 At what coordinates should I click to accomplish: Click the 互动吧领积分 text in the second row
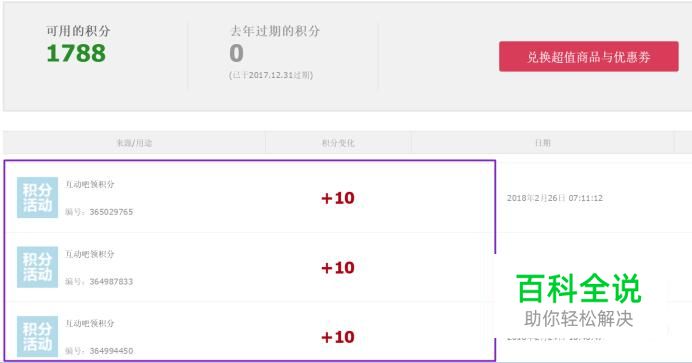pyautogui.click(x=90, y=254)
